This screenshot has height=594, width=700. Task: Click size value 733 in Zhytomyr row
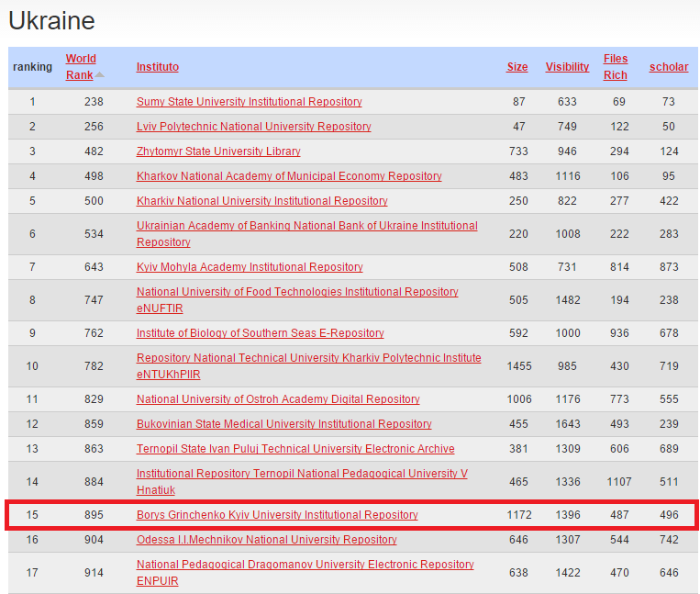[x=518, y=151]
